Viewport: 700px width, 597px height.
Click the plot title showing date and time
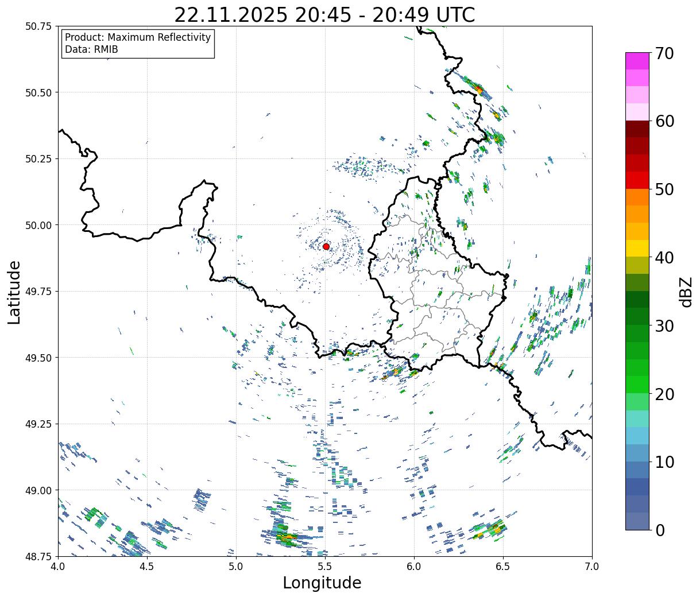click(x=324, y=14)
